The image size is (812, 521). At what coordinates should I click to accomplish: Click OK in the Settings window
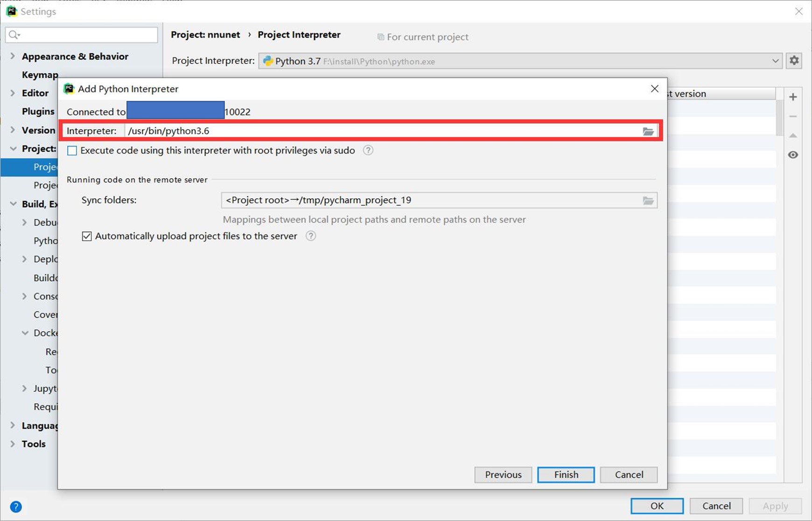657,506
